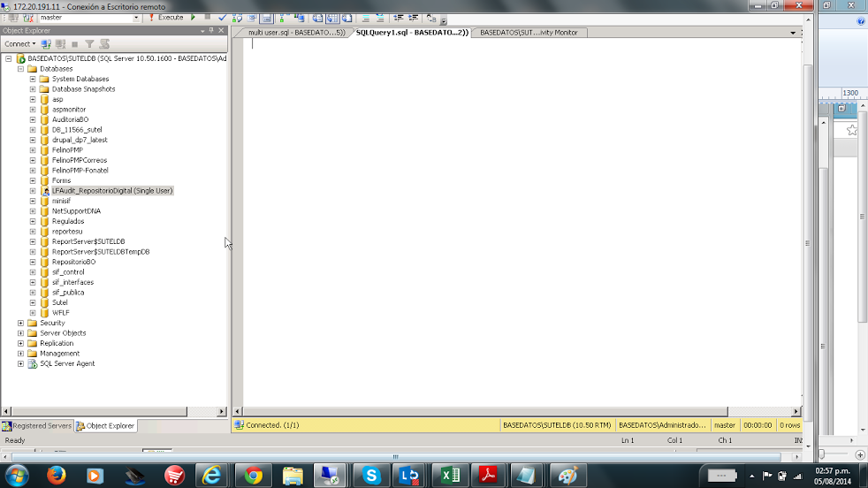868x488 pixels.
Task: Select the Sutel database in the tree
Action: tap(59, 302)
